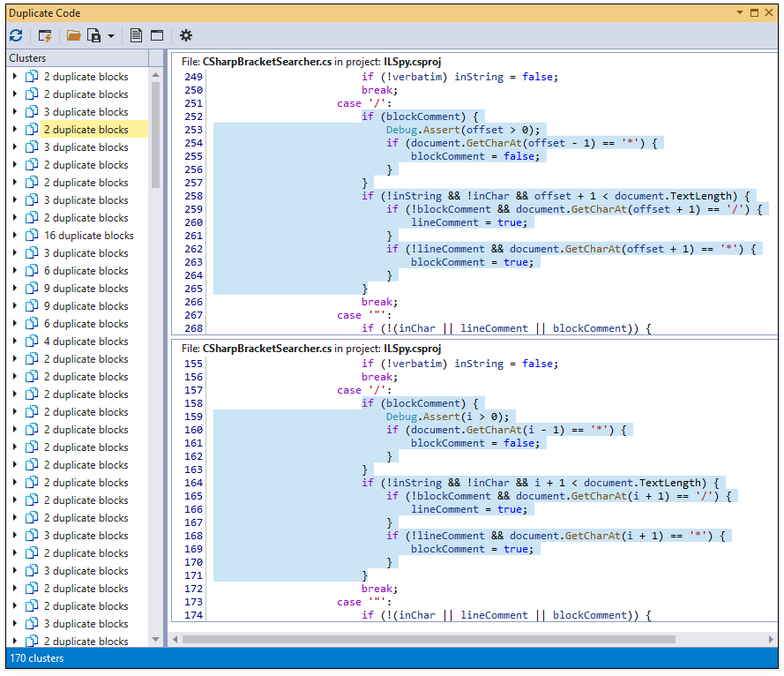Viewport: 784px width, 676px height.
Task: Expand the 9 duplicate blocks cluster
Action: click(15, 288)
